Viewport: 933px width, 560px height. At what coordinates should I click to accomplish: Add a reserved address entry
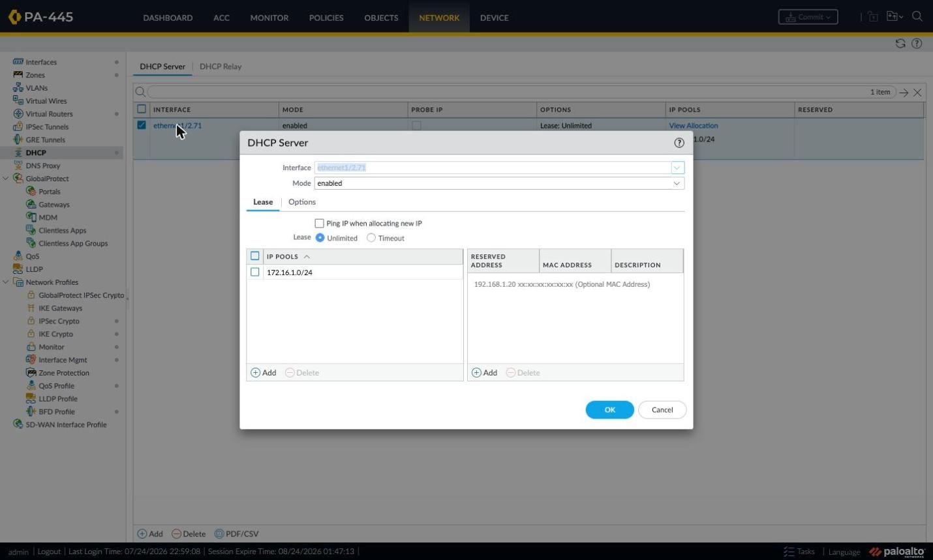pos(485,373)
